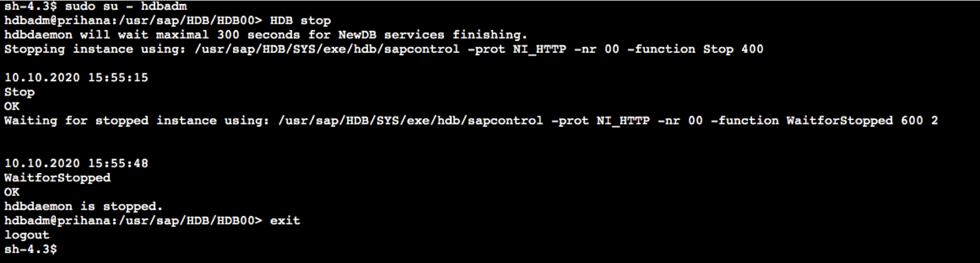Click the timestamp 10.10.2020 15:55:48
980x263 pixels.
76,163
